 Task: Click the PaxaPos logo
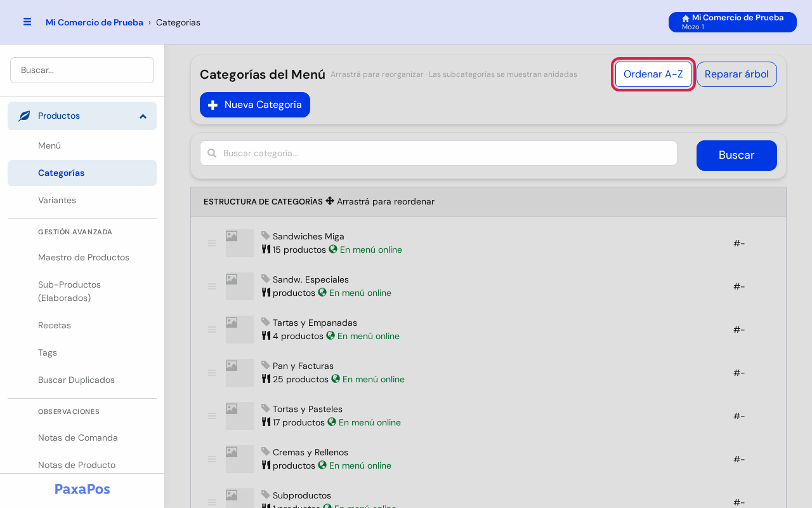click(82, 489)
